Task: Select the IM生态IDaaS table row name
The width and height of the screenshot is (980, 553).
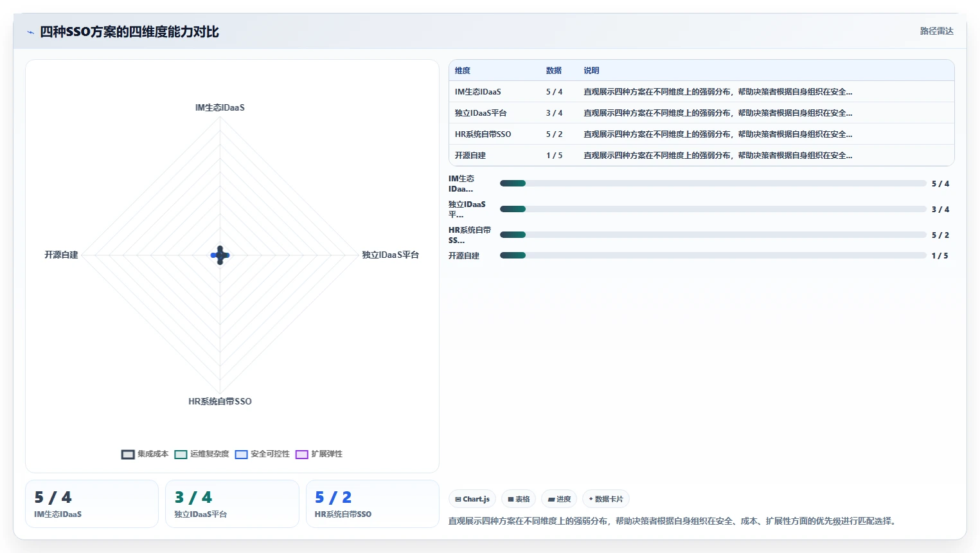Action: 478,92
